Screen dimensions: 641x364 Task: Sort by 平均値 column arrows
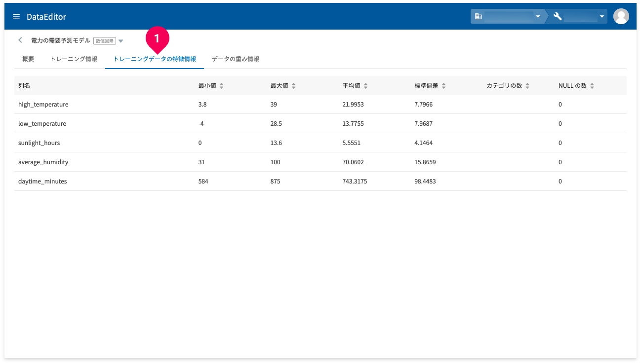365,86
